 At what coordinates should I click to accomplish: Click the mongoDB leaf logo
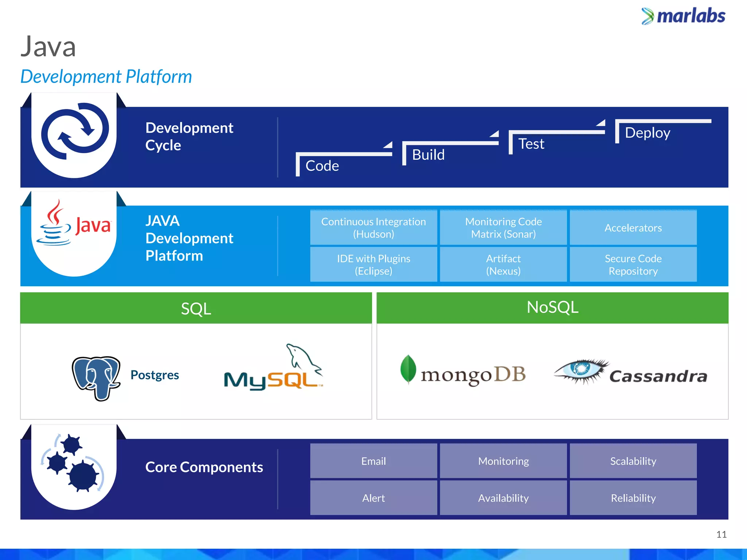(408, 369)
